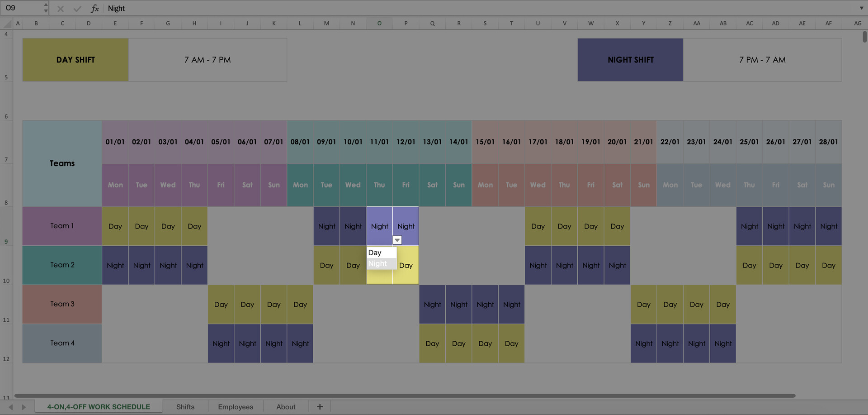This screenshot has height=415, width=868.
Task: Open the data validation dropdown on cell O9
Action: click(x=397, y=240)
